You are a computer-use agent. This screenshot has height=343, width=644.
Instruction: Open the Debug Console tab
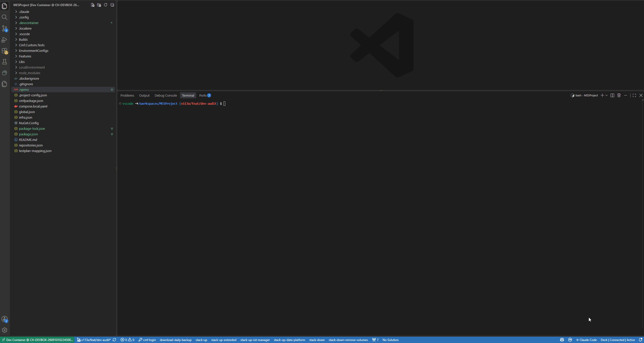point(166,95)
